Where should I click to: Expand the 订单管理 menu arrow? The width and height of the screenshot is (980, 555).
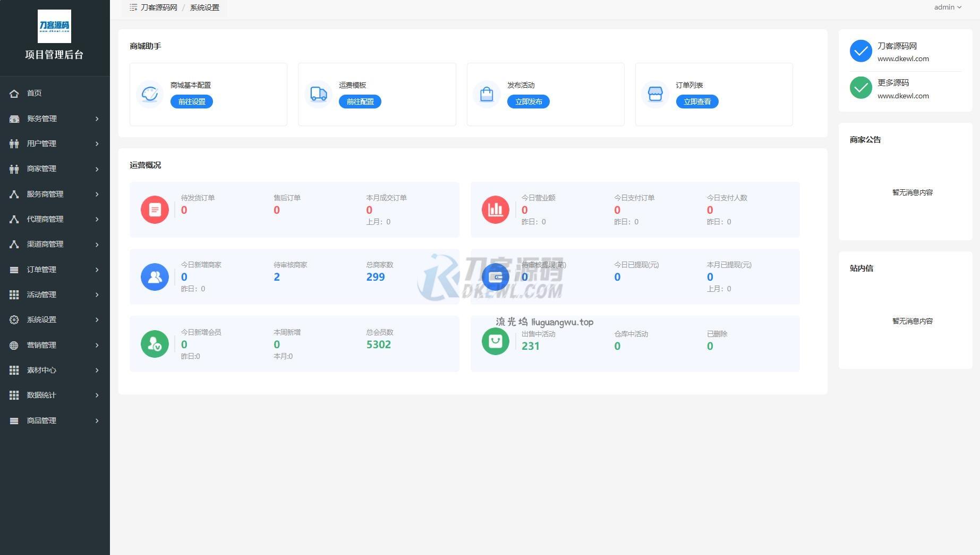(97, 270)
